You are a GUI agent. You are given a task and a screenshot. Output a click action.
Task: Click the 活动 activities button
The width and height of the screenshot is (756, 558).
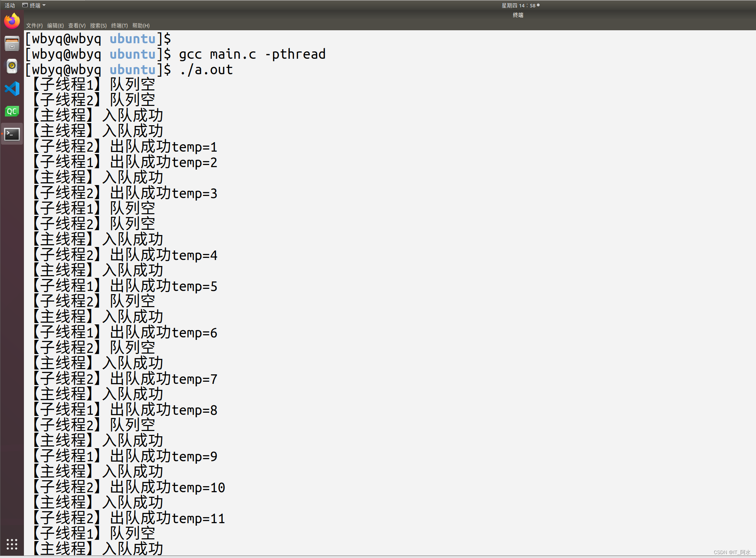pos(10,5)
